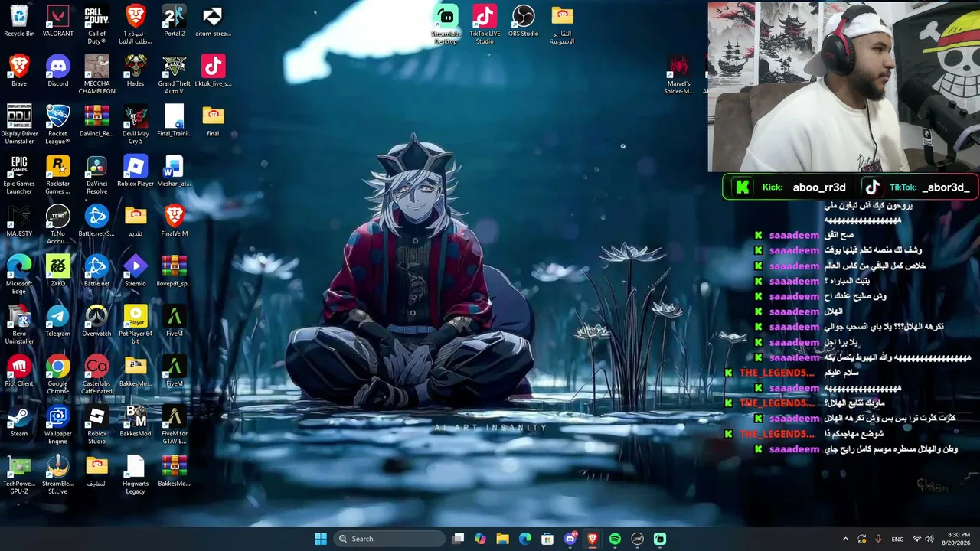Select the DaVinci Resolve shortcut
The height and width of the screenshot is (551, 980).
[96, 174]
